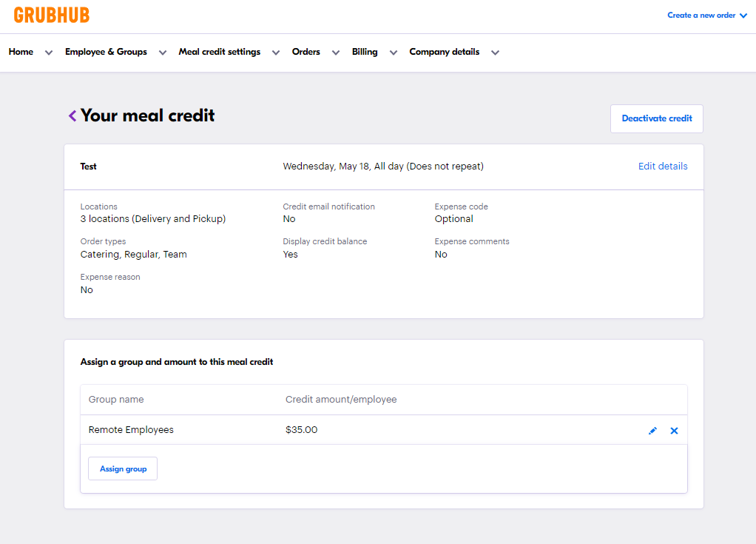Open the Orders menu
This screenshot has width=756, height=544.
[306, 52]
